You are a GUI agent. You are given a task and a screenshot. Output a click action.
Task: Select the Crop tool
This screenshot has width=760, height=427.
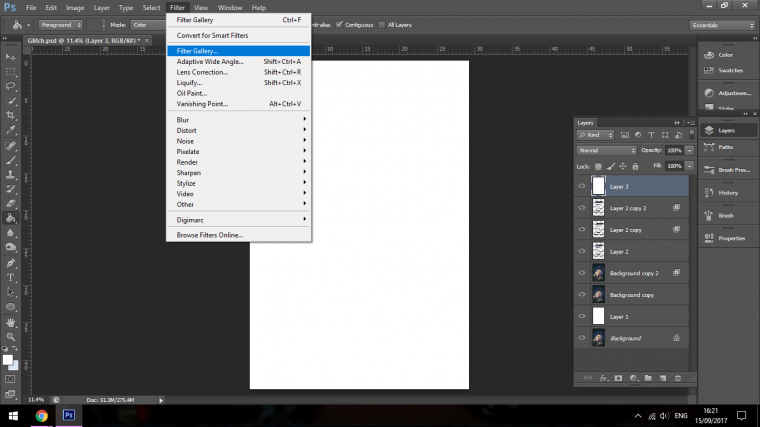[10, 115]
